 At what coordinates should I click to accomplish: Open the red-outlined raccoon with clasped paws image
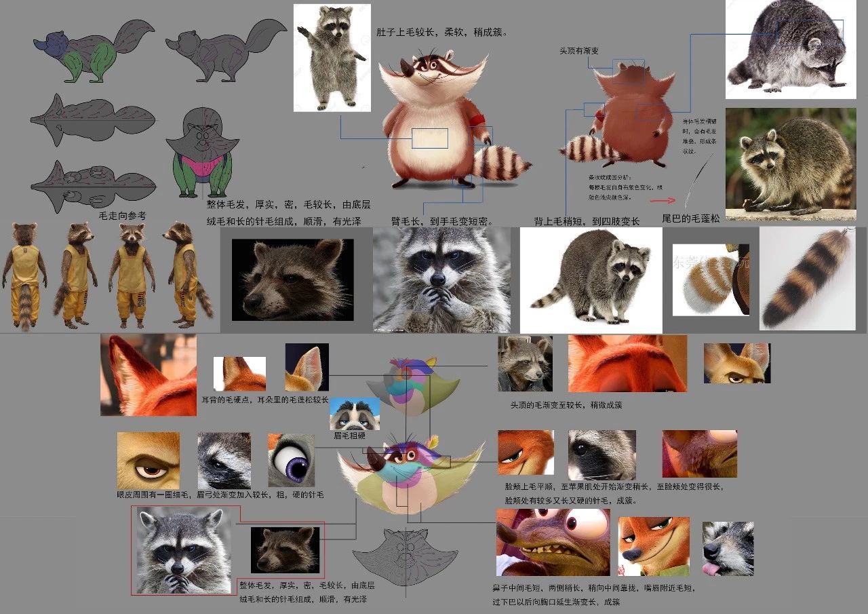click(184, 550)
